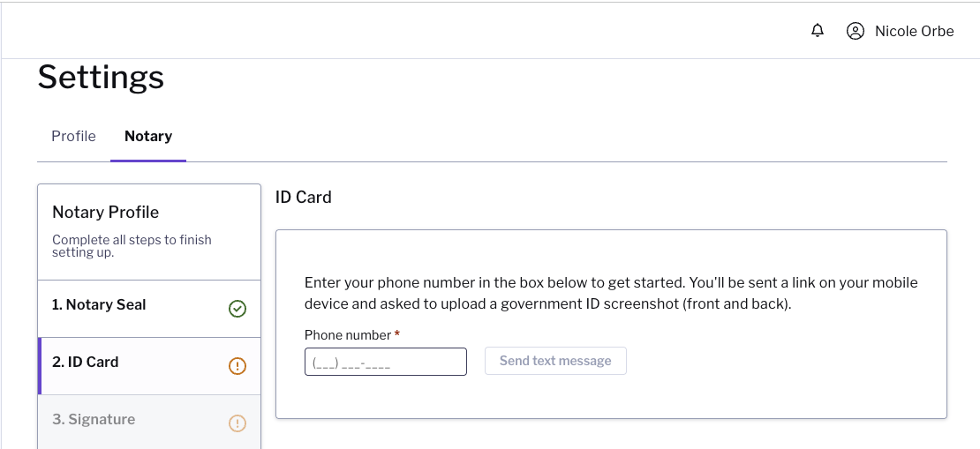Click the user account avatar icon
This screenshot has width=980, height=449.
pyautogui.click(x=855, y=31)
